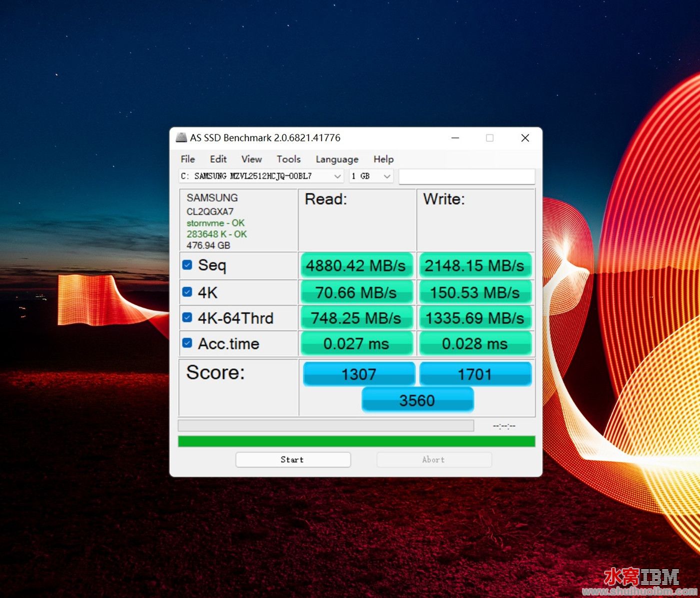
Task: Toggle the Acc.time test checkbox
Action: click(187, 343)
